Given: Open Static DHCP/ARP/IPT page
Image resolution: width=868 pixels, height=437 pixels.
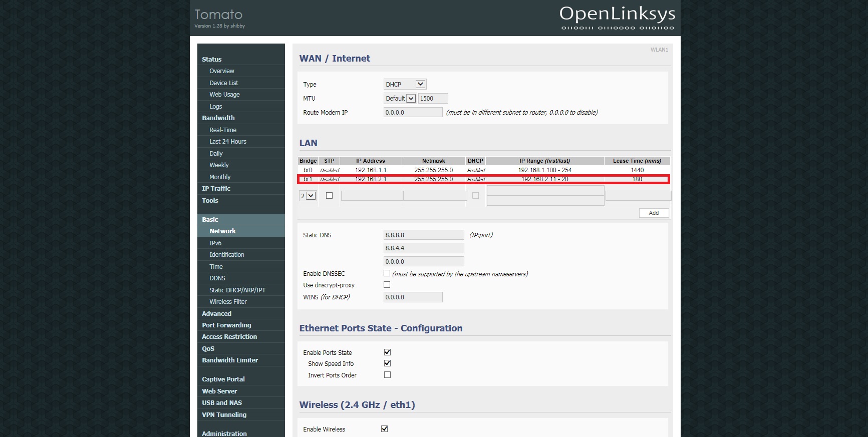Looking at the screenshot, I should click(237, 290).
